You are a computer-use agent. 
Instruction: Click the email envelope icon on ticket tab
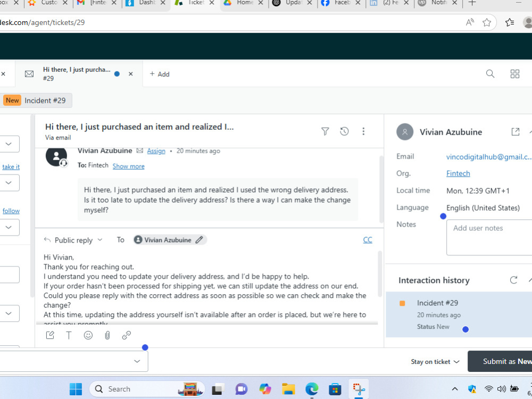pos(29,73)
